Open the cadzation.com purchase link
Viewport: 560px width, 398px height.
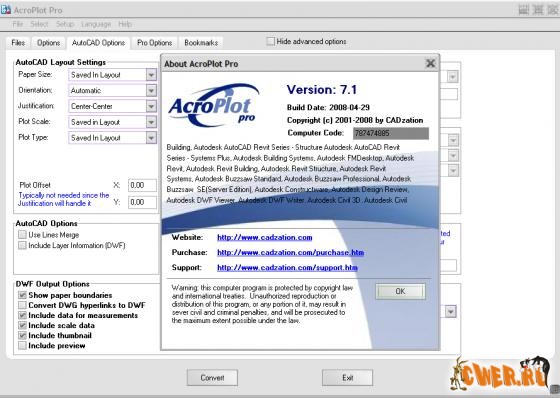tap(290, 253)
